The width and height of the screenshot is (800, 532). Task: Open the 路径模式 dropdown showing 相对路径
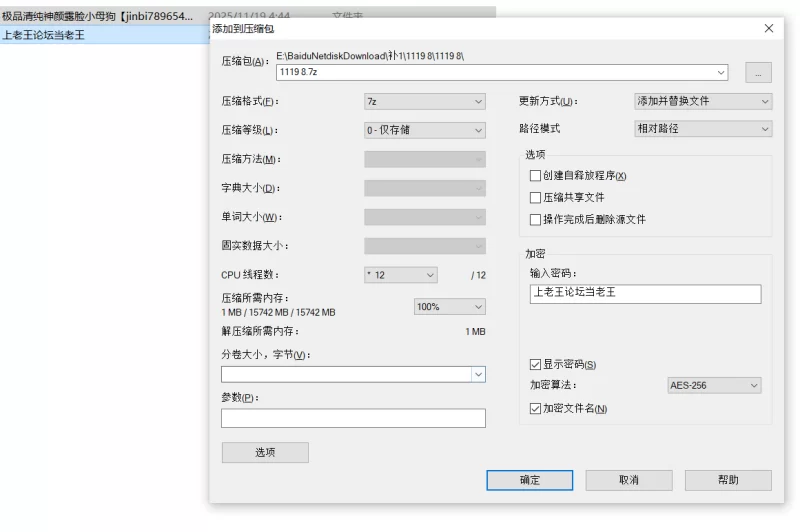(x=703, y=129)
